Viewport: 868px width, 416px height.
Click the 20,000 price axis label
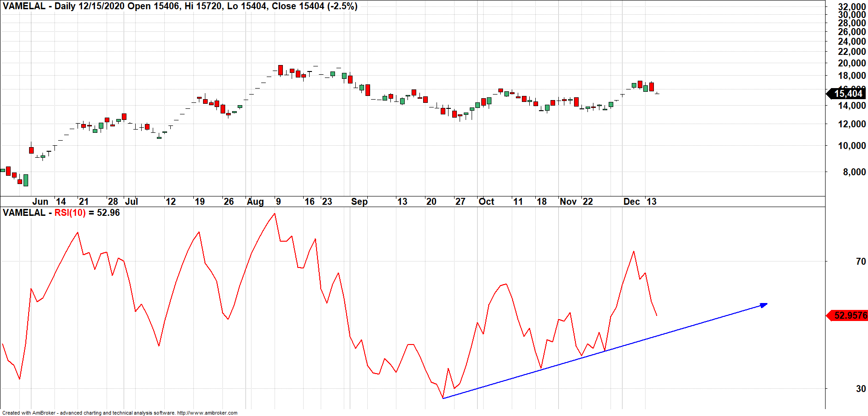pos(852,63)
